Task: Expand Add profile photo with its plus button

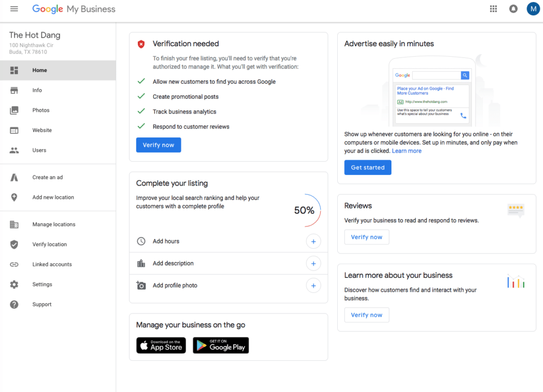Action: point(313,286)
